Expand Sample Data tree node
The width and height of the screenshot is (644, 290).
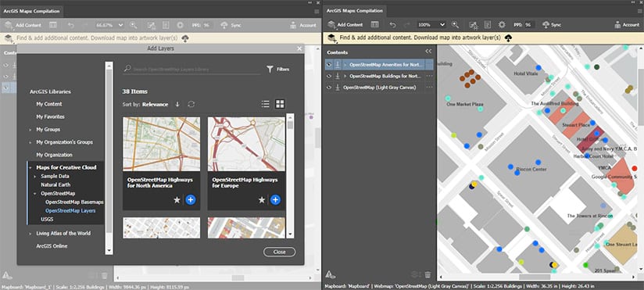click(x=35, y=176)
